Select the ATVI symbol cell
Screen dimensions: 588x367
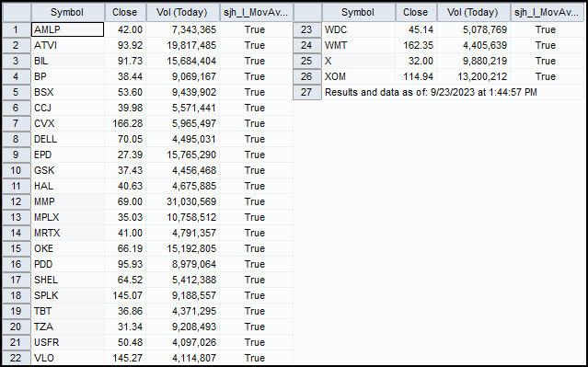[67, 45]
